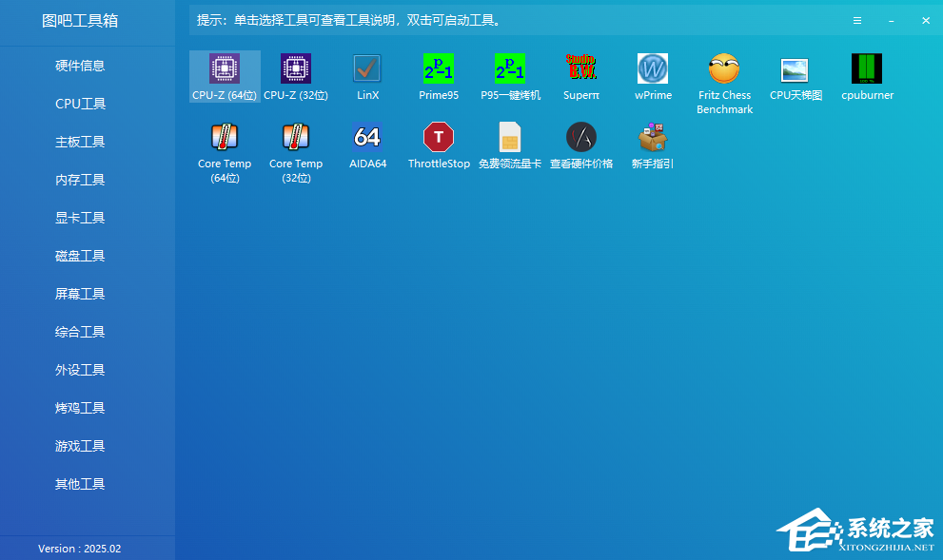Select Core Temp (64位) icon
Screen dimensions: 943x560
225,138
